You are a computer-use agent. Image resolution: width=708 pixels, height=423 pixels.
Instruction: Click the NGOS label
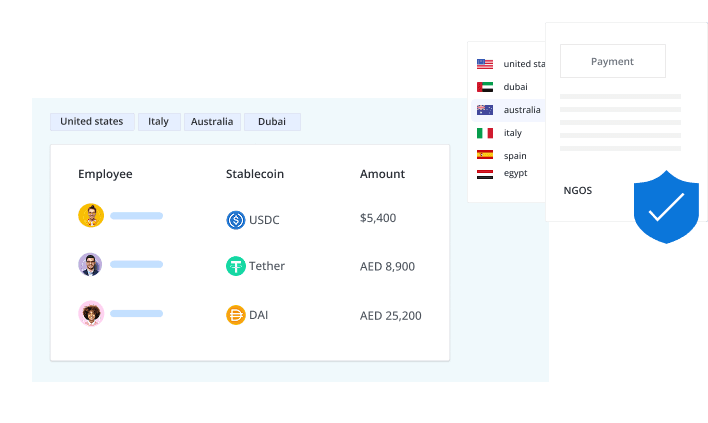coord(578,191)
